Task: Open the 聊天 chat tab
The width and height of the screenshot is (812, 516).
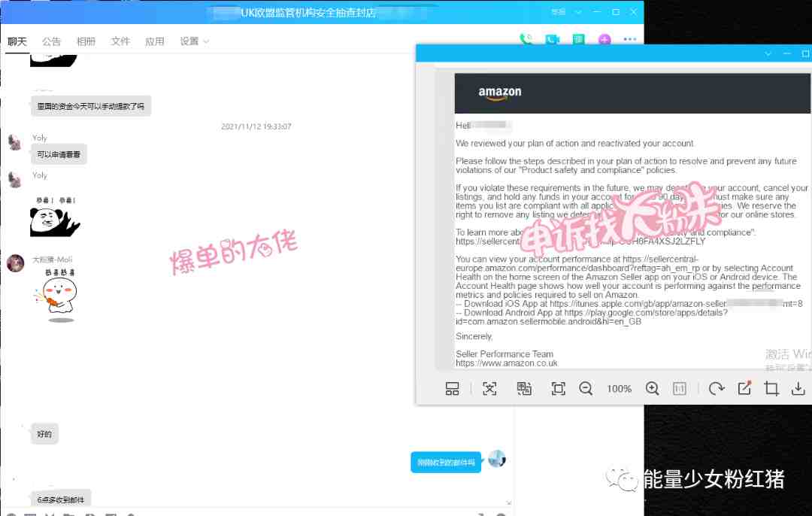Action: (x=17, y=41)
